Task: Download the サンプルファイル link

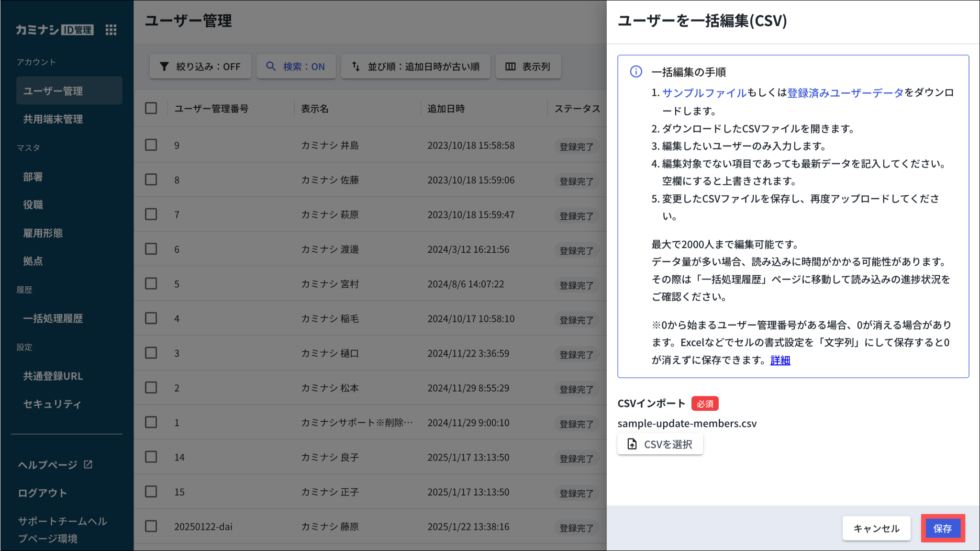Action: 704,93
